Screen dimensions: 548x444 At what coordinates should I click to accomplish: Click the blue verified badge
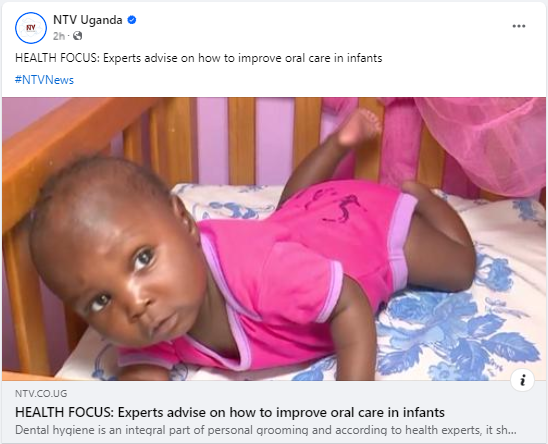(x=132, y=20)
